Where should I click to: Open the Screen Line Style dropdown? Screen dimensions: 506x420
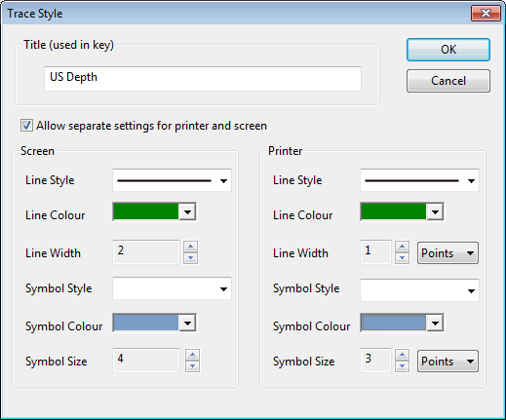coord(172,180)
